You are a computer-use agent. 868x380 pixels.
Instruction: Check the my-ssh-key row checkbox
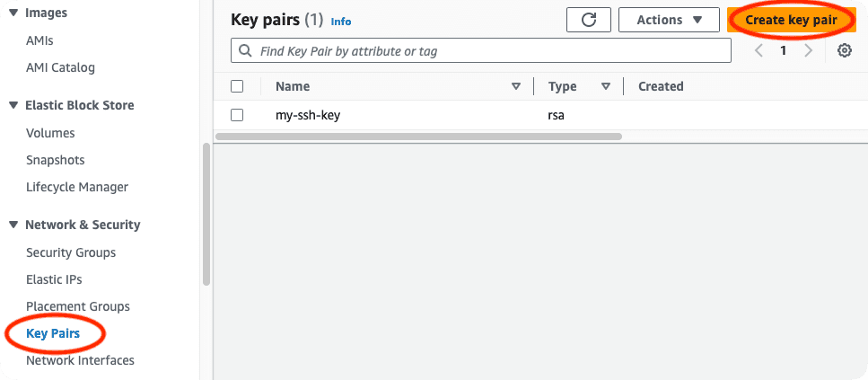237,115
